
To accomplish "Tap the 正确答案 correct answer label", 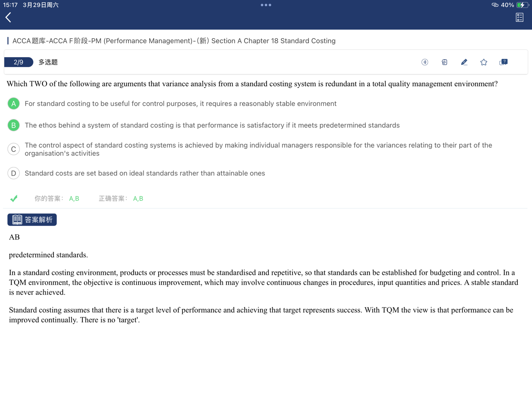I will pos(113,199).
